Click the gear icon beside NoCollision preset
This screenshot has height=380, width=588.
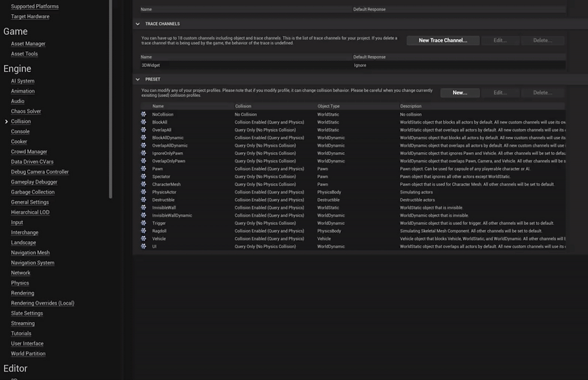(x=143, y=114)
